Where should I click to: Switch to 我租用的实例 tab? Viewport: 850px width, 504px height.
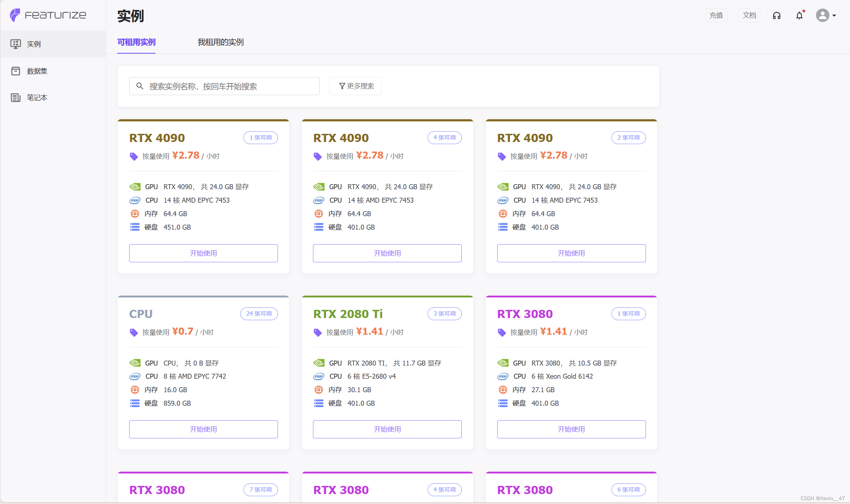pos(220,42)
